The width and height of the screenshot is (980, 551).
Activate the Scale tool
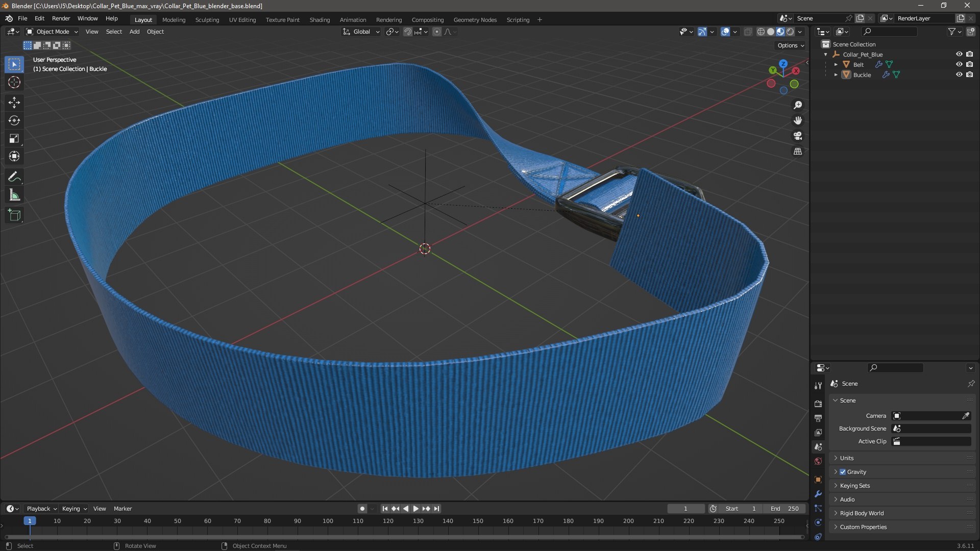14,138
